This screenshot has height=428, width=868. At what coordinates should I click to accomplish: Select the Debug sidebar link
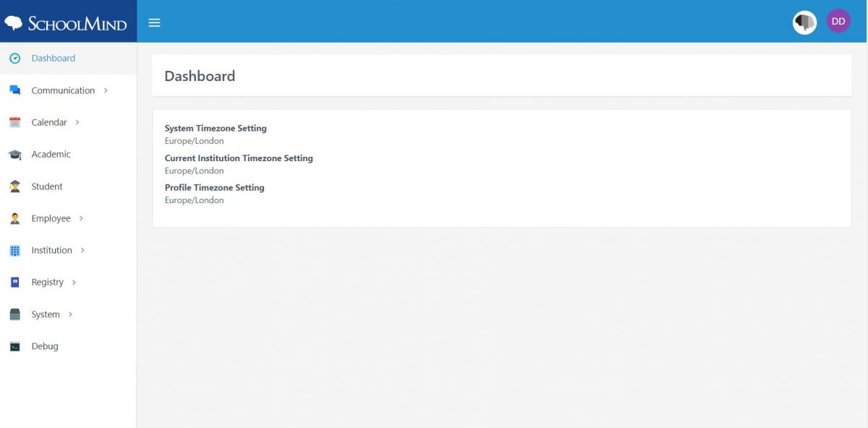45,346
